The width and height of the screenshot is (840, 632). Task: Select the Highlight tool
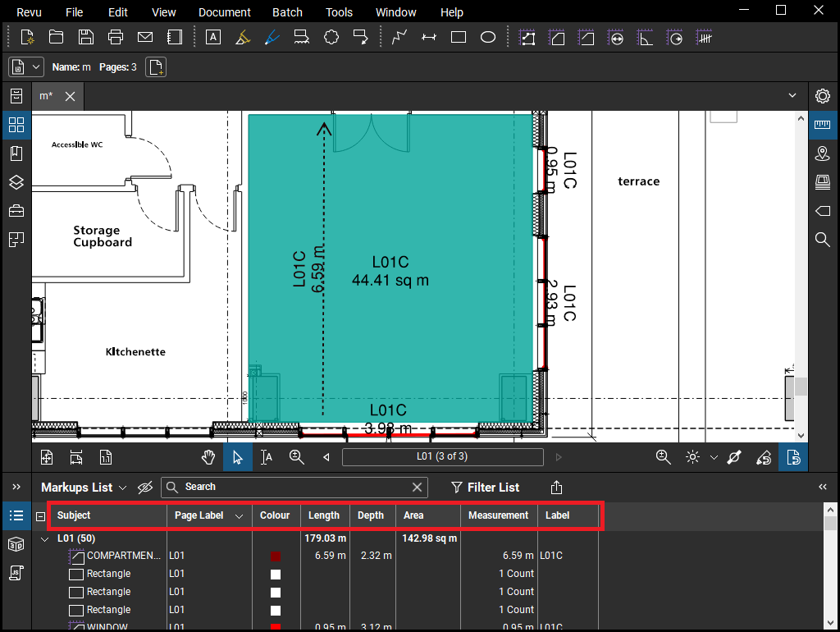point(243,38)
